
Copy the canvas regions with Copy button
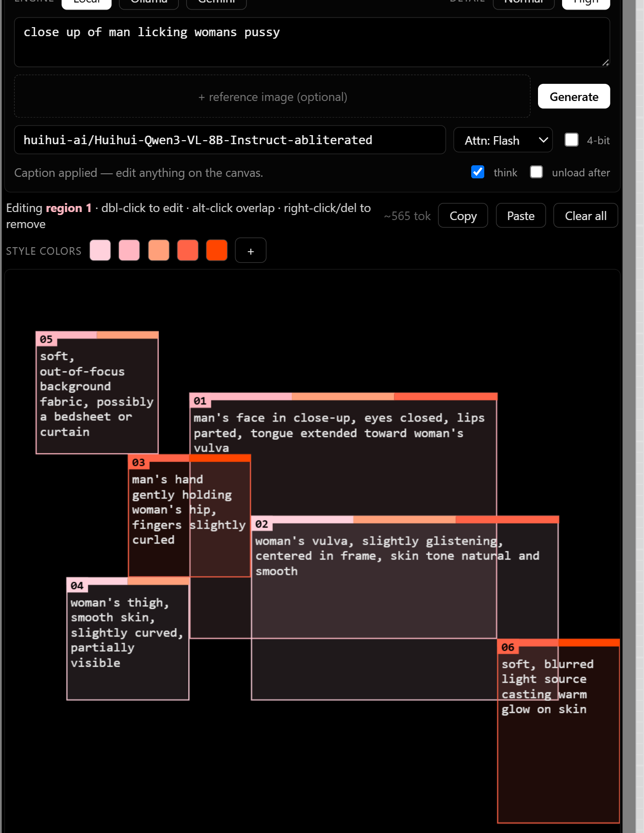(463, 216)
